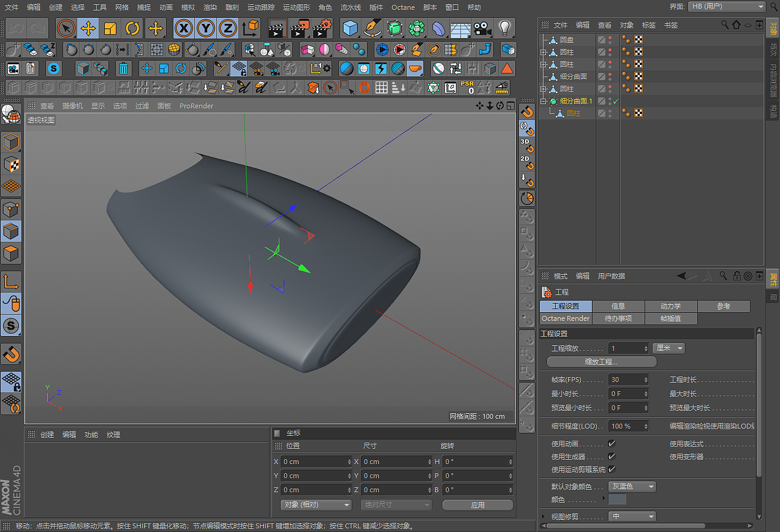The width and height of the screenshot is (780, 532).
Task: Click the orange triangle toolbar icon
Action: coord(507,69)
